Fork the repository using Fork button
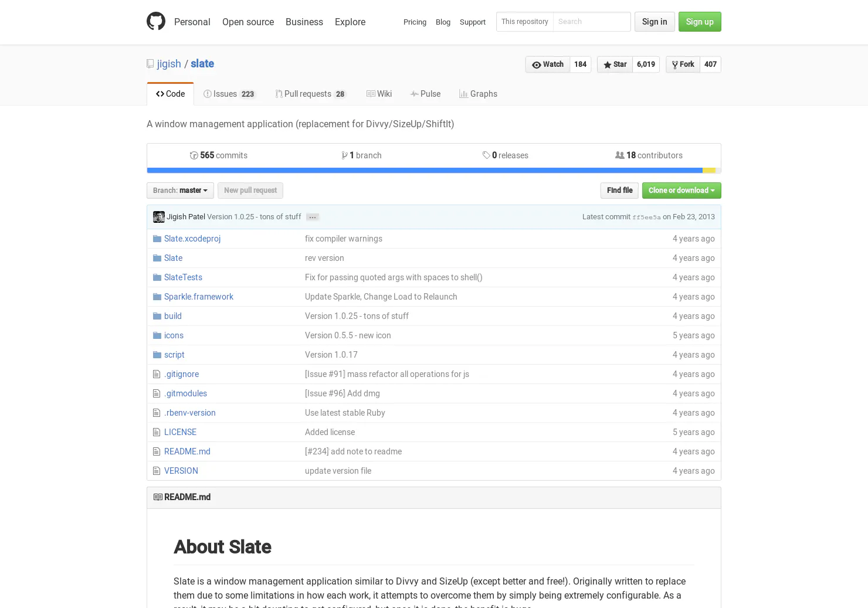868x608 pixels. pos(683,64)
